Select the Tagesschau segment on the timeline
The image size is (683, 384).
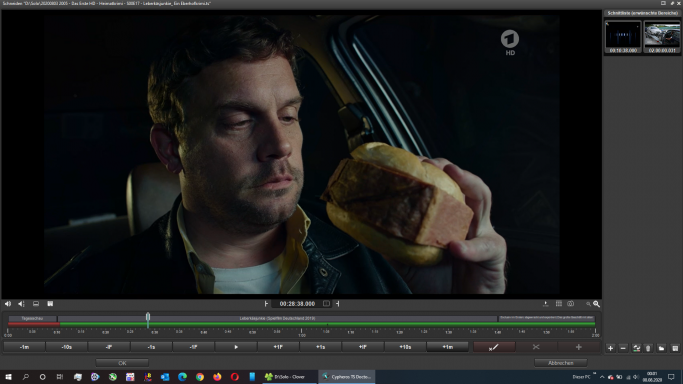pos(33,318)
